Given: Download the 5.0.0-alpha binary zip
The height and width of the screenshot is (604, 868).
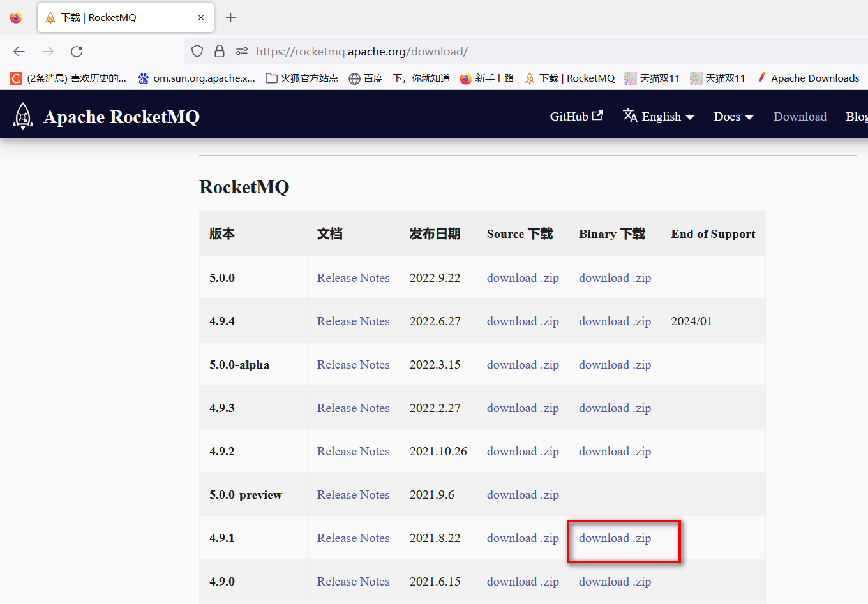Looking at the screenshot, I should click(x=615, y=365).
